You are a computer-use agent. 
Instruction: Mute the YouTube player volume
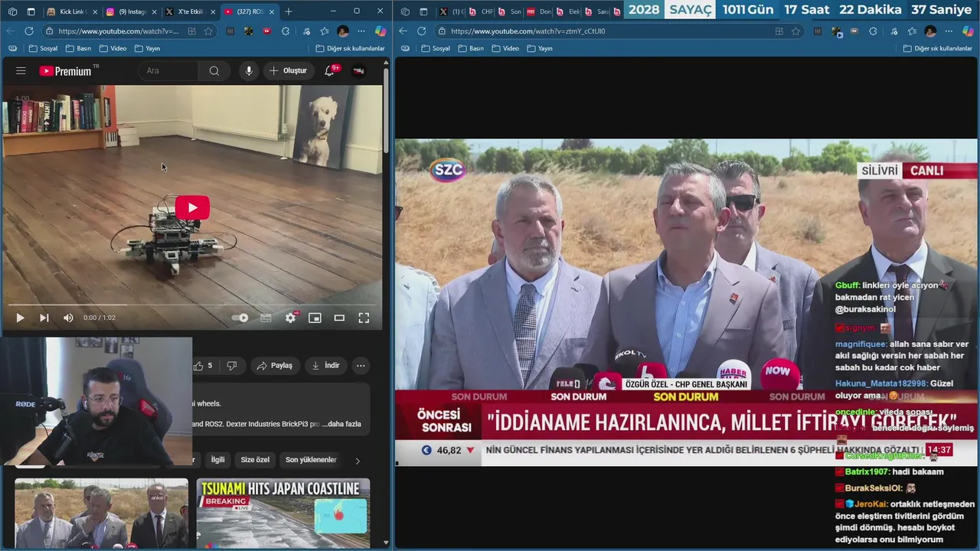pyautogui.click(x=68, y=318)
